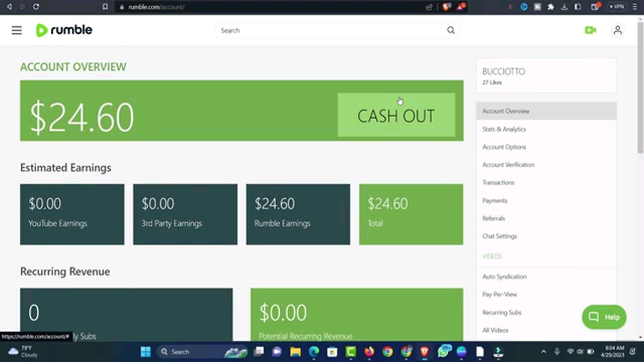Viewport: 644px width, 362px height.
Task: Open the Brave wallet icon
Action: [594, 7]
